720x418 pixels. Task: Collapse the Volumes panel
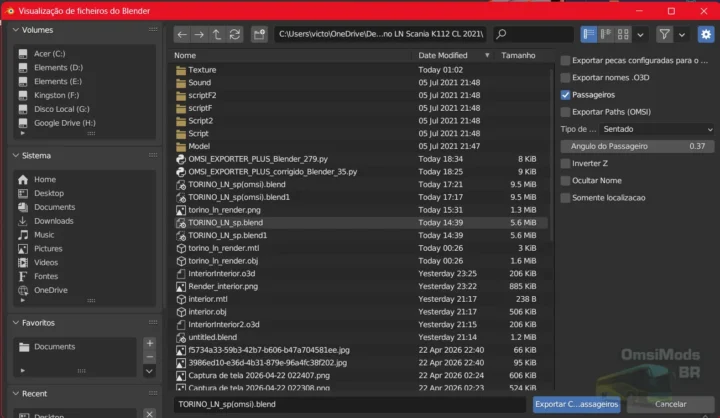(16, 30)
